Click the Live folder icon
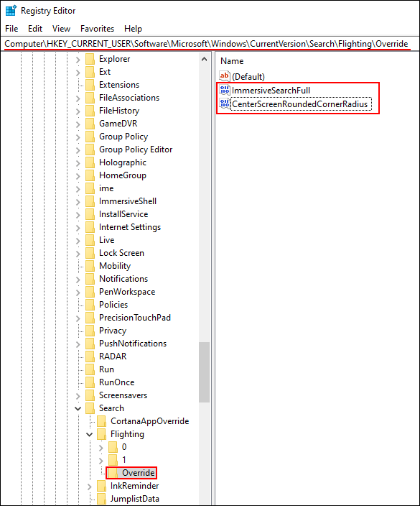 tap(90, 240)
